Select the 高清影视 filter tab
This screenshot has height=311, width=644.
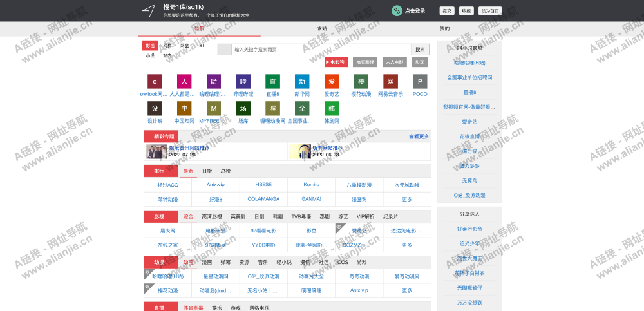click(212, 217)
